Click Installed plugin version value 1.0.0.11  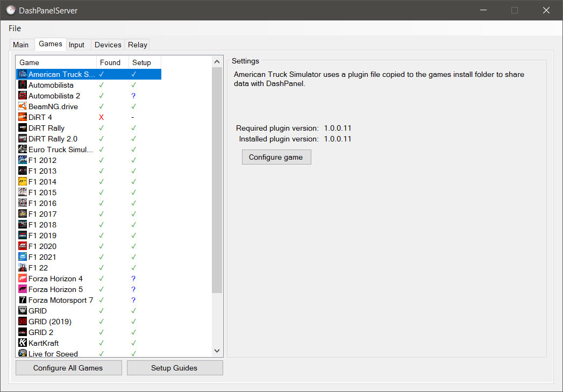(338, 139)
